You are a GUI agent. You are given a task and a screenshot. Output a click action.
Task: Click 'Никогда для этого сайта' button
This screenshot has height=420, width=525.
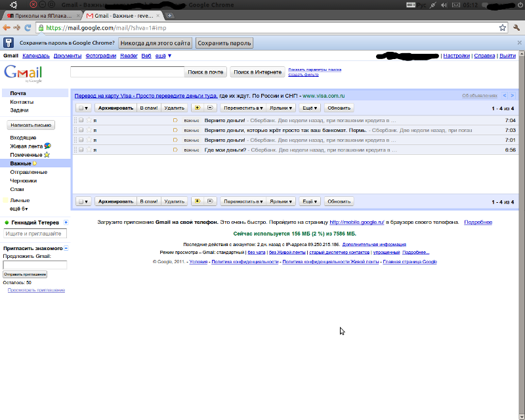point(155,43)
